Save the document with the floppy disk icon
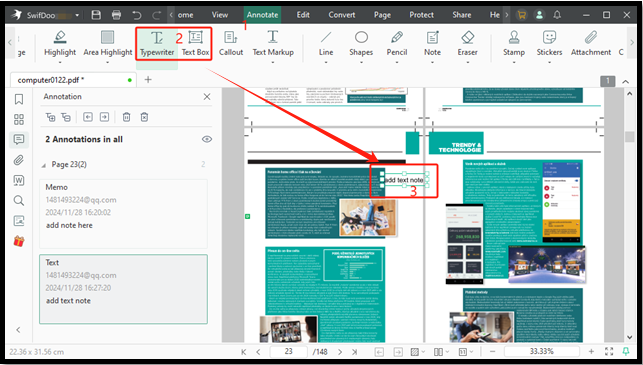 click(x=96, y=15)
